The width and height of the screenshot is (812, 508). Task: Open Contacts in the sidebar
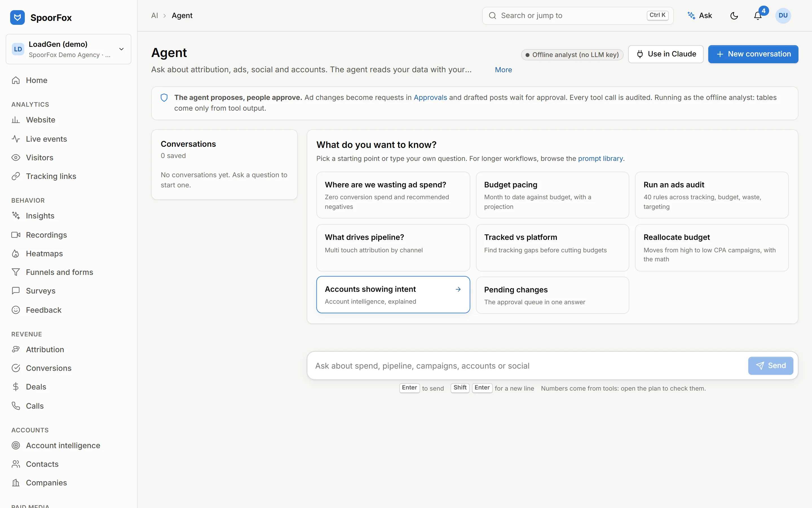(69, 464)
